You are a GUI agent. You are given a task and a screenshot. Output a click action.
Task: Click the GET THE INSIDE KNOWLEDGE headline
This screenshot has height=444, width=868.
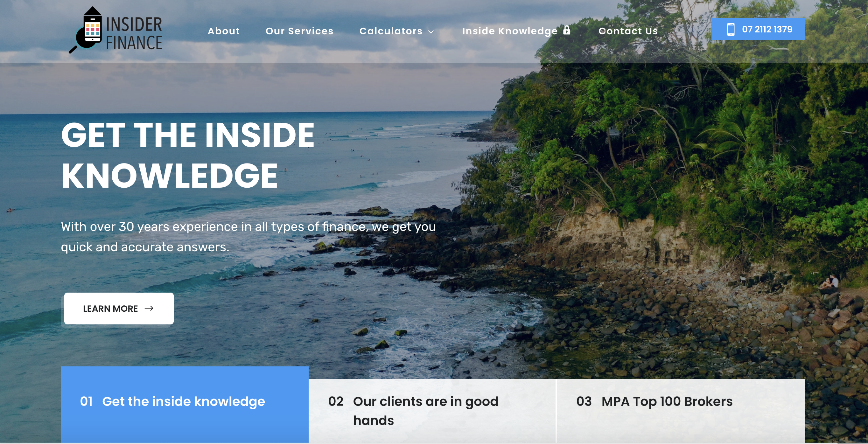coord(188,155)
